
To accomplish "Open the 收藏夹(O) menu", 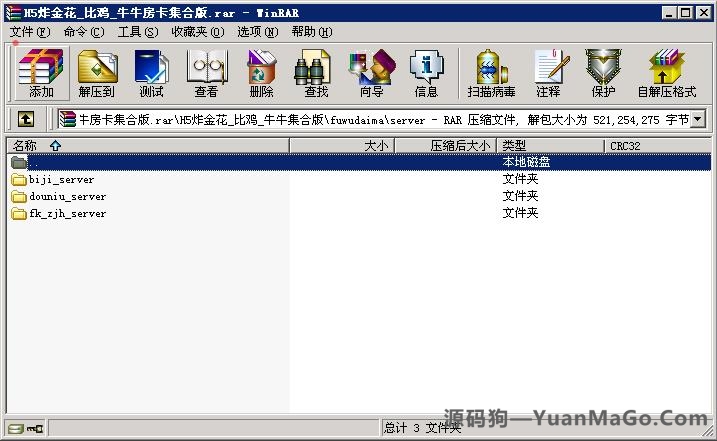I will click(198, 32).
